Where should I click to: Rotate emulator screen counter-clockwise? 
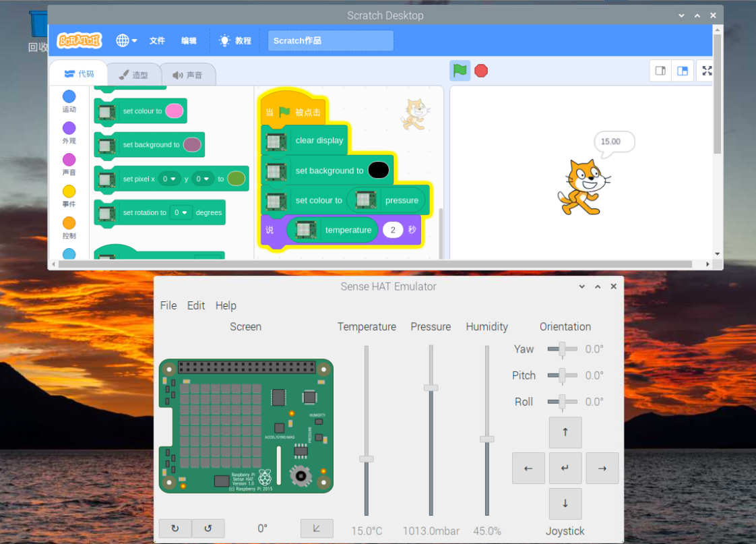pyautogui.click(x=208, y=528)
